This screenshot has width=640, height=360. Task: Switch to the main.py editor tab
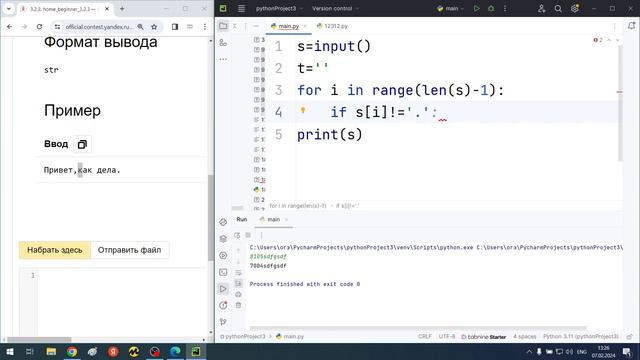288,26
